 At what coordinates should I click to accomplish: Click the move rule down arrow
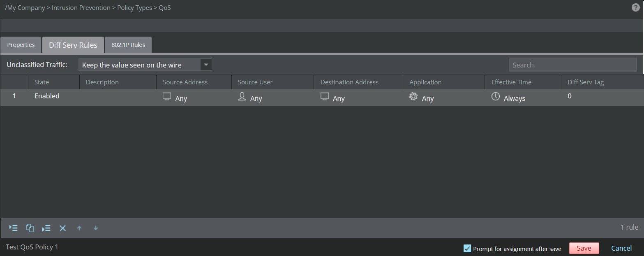96,228
